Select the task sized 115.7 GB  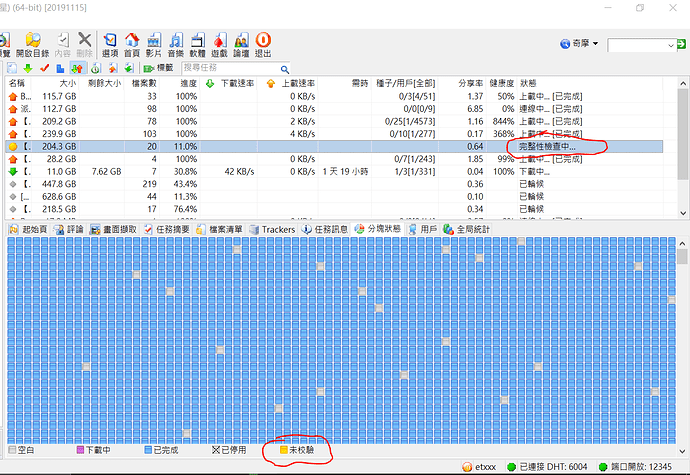(x=334, y=96)
